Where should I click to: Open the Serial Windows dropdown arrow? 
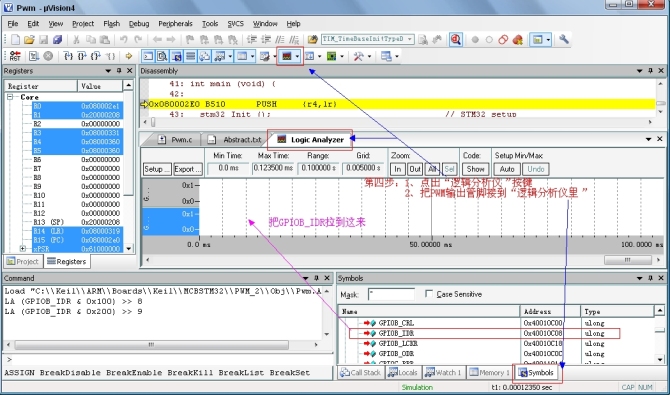click(x=274, y=56)
